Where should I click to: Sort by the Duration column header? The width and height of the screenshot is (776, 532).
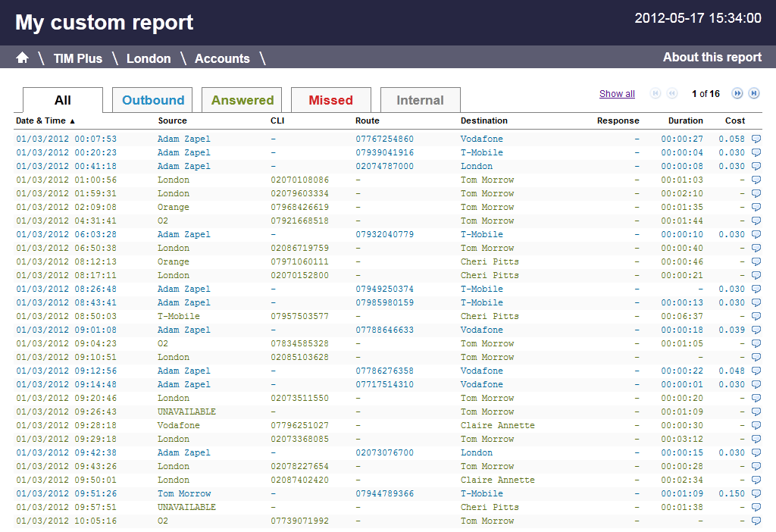[x=685, y=120]
